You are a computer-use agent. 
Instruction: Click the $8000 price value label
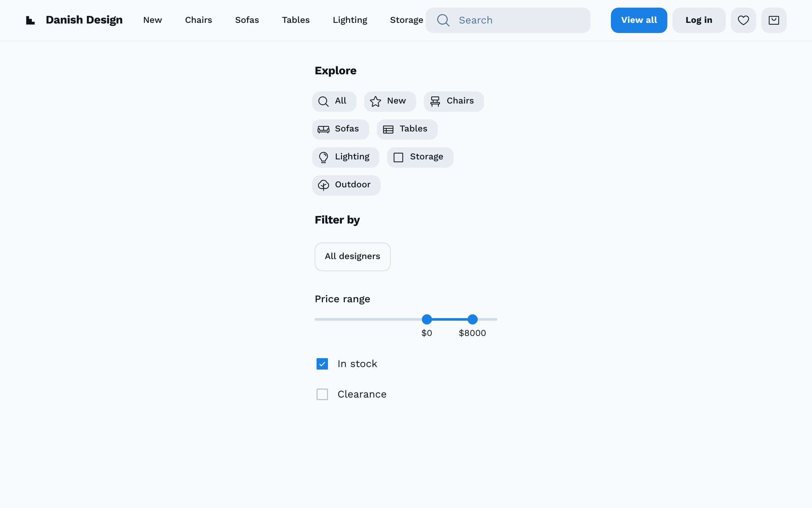point(472,333)
